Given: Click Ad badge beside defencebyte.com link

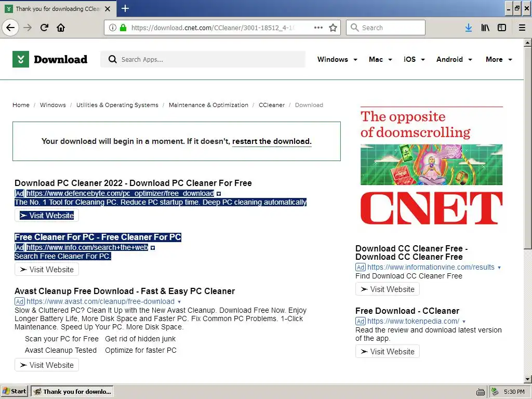Looking at the screenshot, I should (20, 193).
